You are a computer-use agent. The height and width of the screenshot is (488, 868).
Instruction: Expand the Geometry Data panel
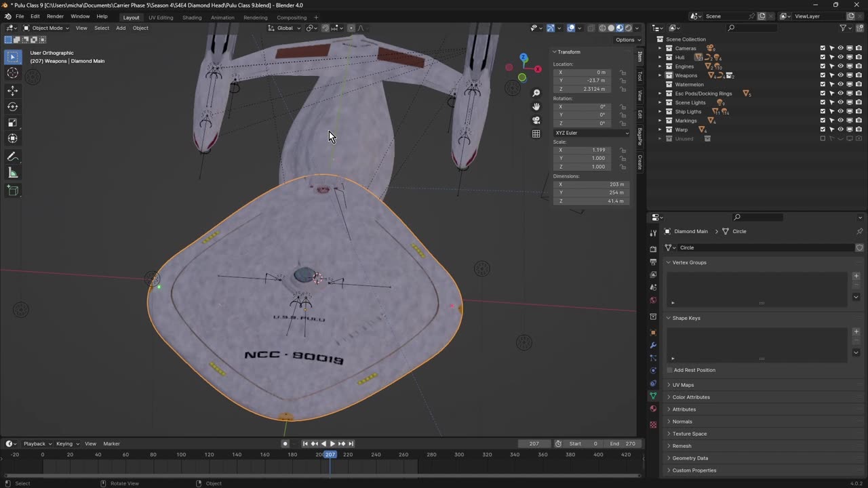point(690,458)
